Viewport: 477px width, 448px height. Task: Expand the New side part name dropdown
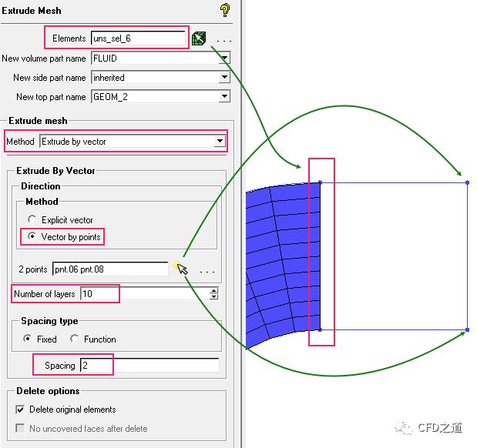(x=224, y=78)
